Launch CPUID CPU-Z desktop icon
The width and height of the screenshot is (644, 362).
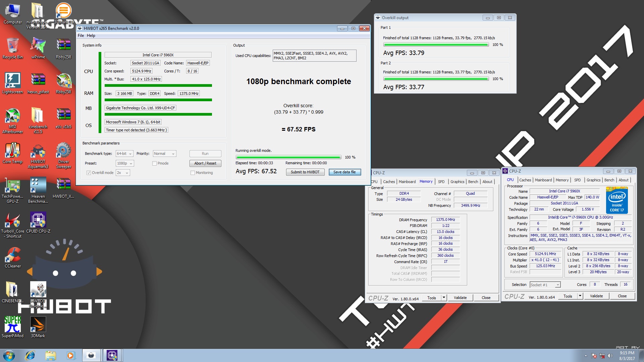click(38, 223)
